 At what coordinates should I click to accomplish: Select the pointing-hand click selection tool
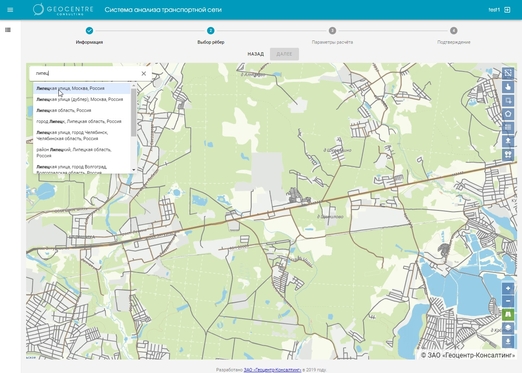click(x=508, y=87)
